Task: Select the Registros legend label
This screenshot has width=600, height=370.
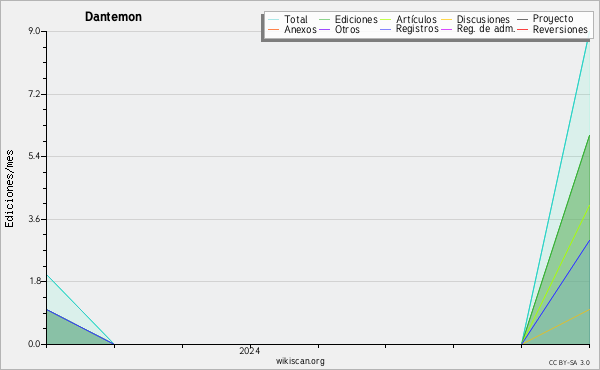Action: click(x=417, y=29)
